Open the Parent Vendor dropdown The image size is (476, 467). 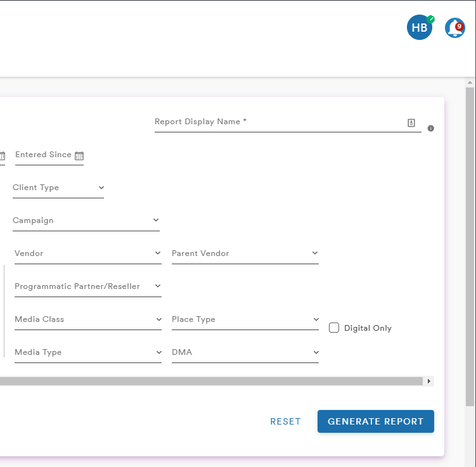tap(245, 253)
